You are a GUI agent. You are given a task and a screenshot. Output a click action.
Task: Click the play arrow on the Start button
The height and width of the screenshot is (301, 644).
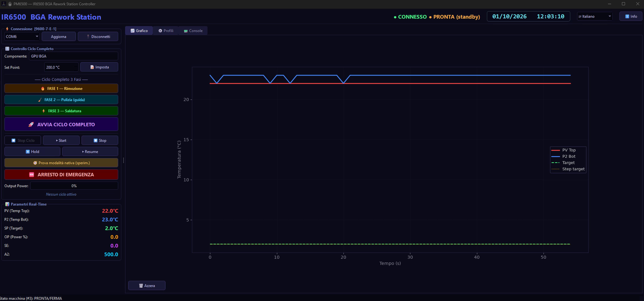point(57,140)
